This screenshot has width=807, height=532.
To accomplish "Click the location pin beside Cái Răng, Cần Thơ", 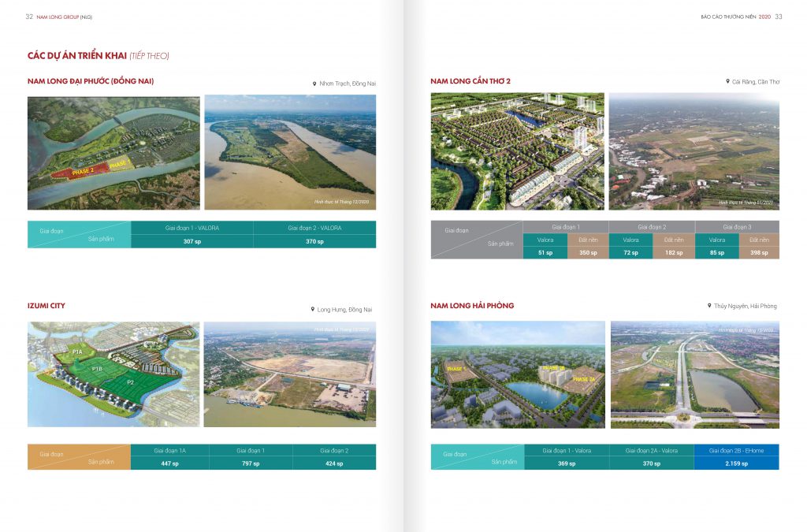I will pyautogui.click(x=727, y=81).
